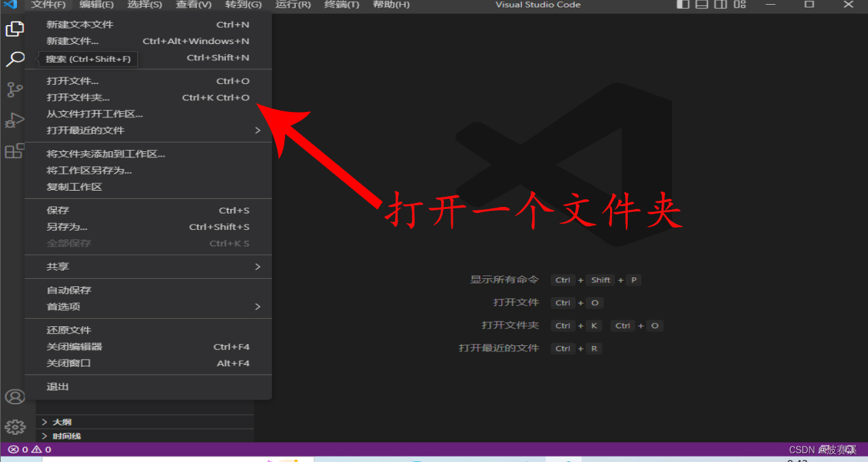Open the customize layout icon
Screen dimensions: 868x462
pos(740,5)
